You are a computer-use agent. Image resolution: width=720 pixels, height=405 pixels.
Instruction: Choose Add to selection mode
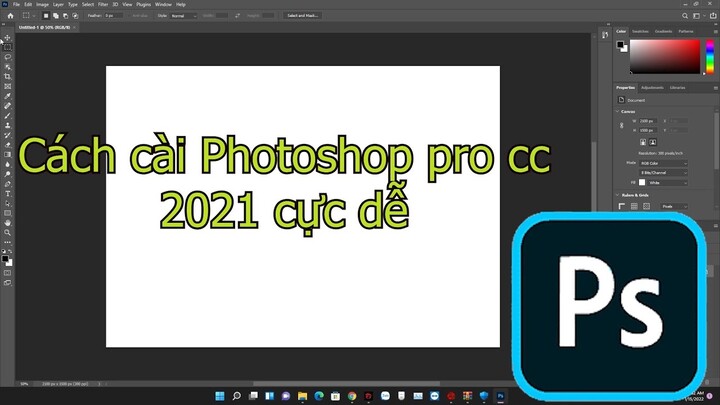coord(56,16)
